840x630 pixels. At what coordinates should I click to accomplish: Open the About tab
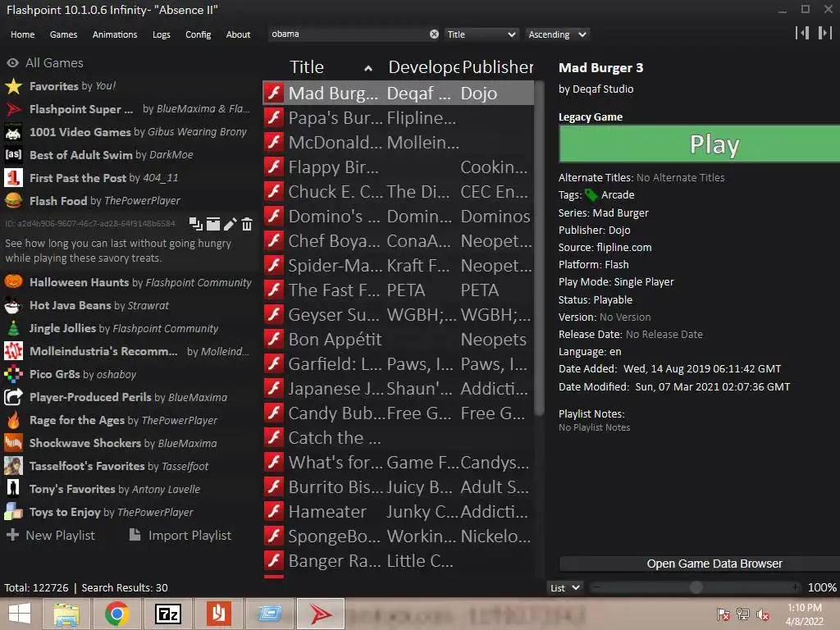(238, 34)
